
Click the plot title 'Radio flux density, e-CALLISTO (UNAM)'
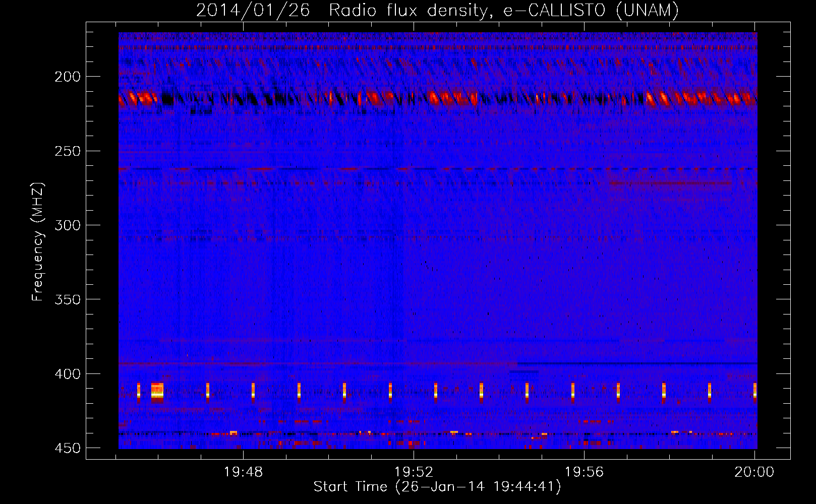click(504, 10)
